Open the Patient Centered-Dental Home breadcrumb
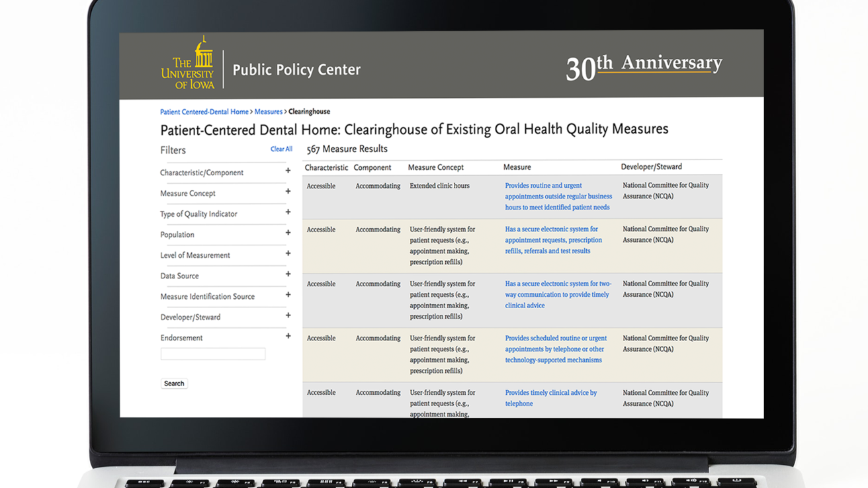868x488 pixels. point(204,111)
